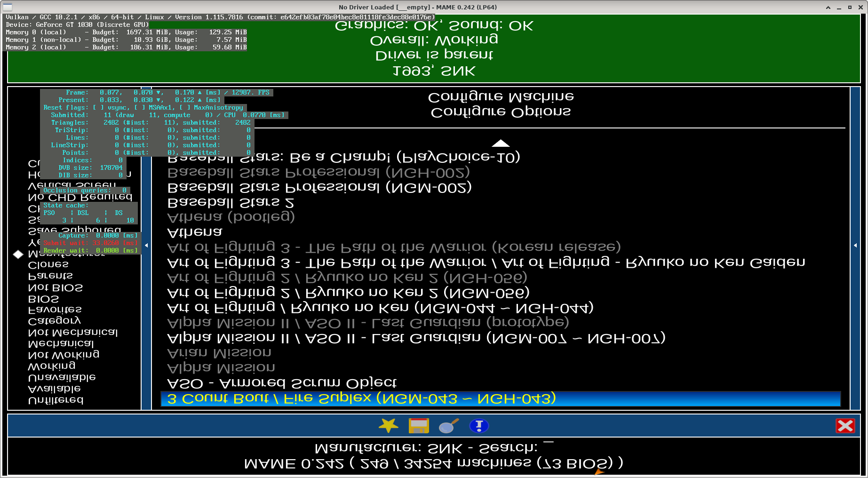
Task: Collapse the left filter panel arrow
Action: click(x=146, y=245)
